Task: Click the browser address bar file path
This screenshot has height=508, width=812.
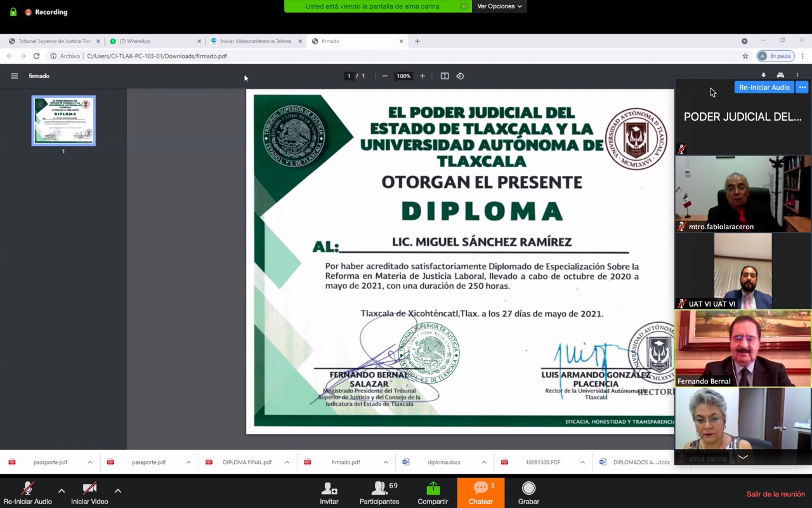Action: (x=157, y=56)
